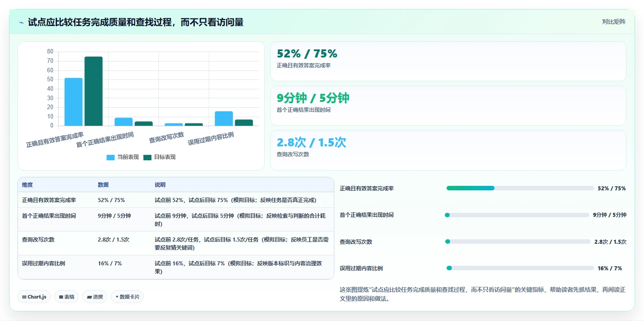Click the summary paragraph starting 这张图提炼
The width and height of the screenshot is (644, 321).
click(482, 295)
